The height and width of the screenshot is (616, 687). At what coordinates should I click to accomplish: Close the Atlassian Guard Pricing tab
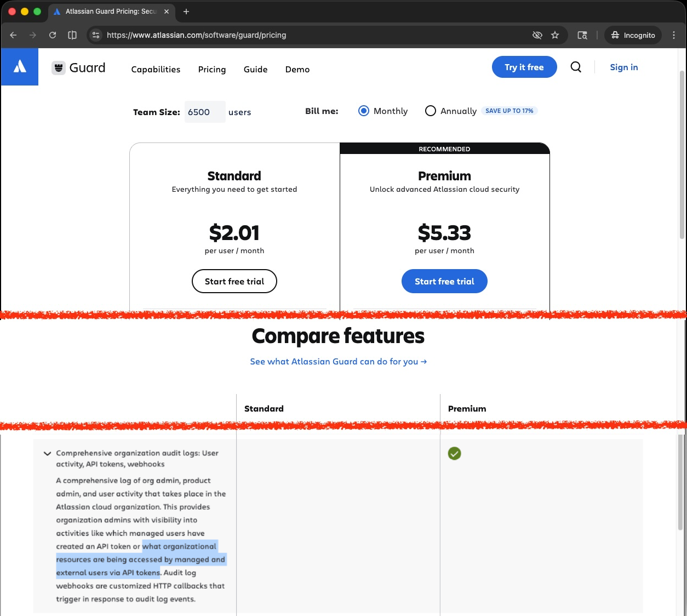coord(167,12)
